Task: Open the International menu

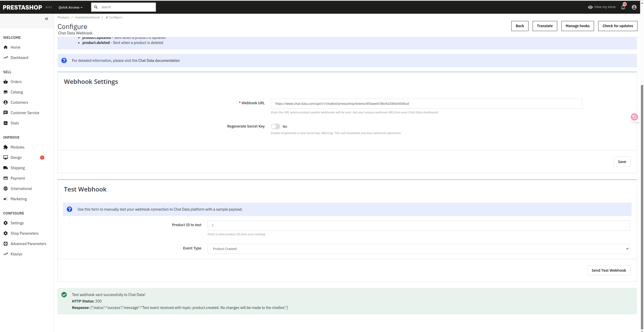Action: tap(21, 189)
